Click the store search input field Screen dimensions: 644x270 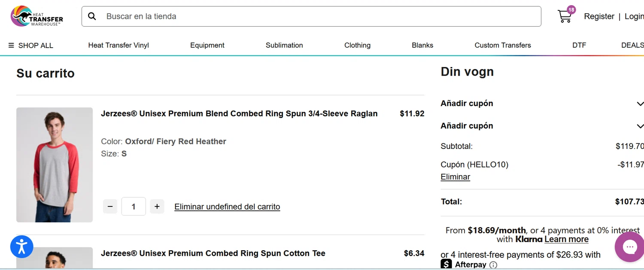[x=318, y=16]
